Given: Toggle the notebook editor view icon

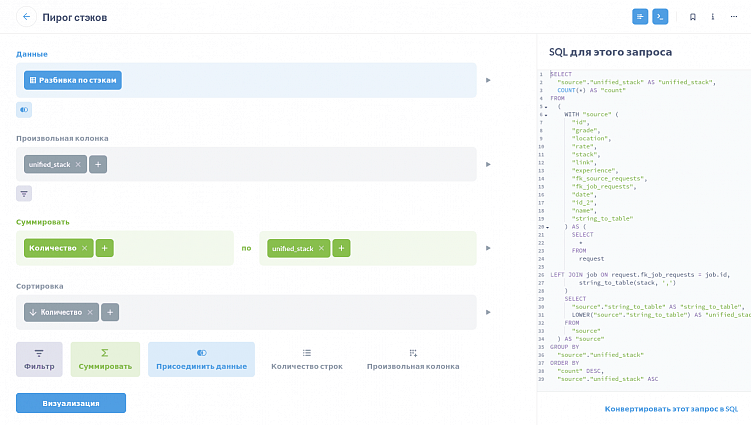Looking at the screenshot, I should coord(640,17).
